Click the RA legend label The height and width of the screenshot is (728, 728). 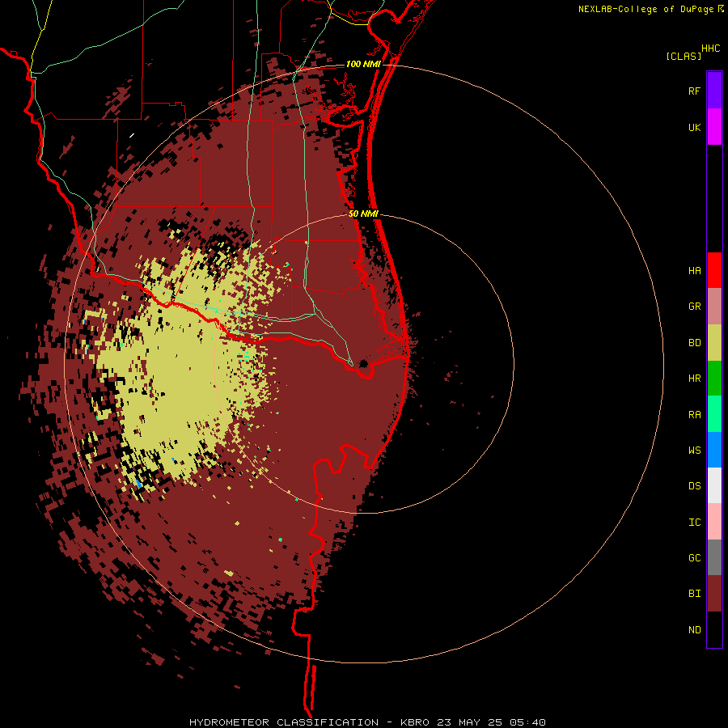[695, 415]
